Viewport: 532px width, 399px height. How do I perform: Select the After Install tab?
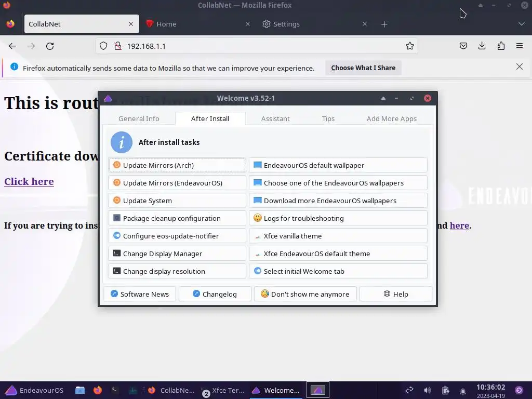pyautogui.click(x=210, y=119)
